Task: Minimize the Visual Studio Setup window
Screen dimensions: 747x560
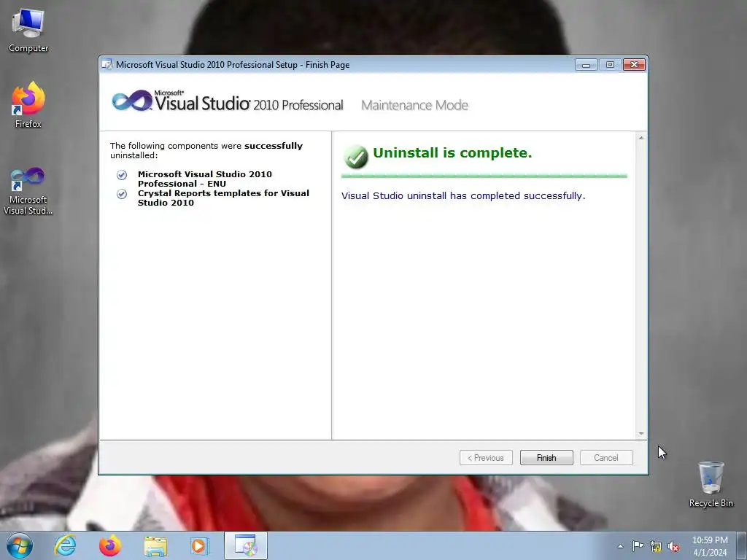Action: click(x=586, y=65)
